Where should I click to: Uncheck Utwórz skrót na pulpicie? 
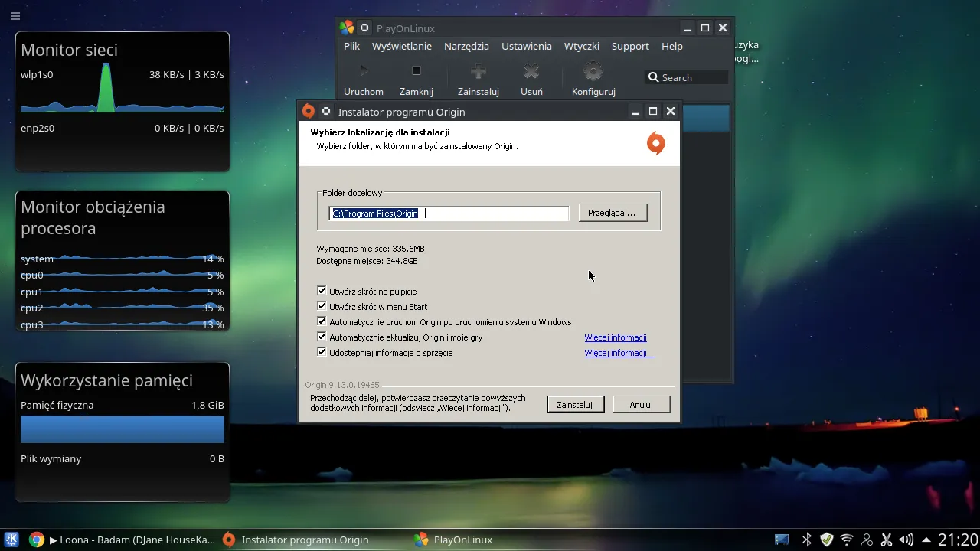[322, 291]
